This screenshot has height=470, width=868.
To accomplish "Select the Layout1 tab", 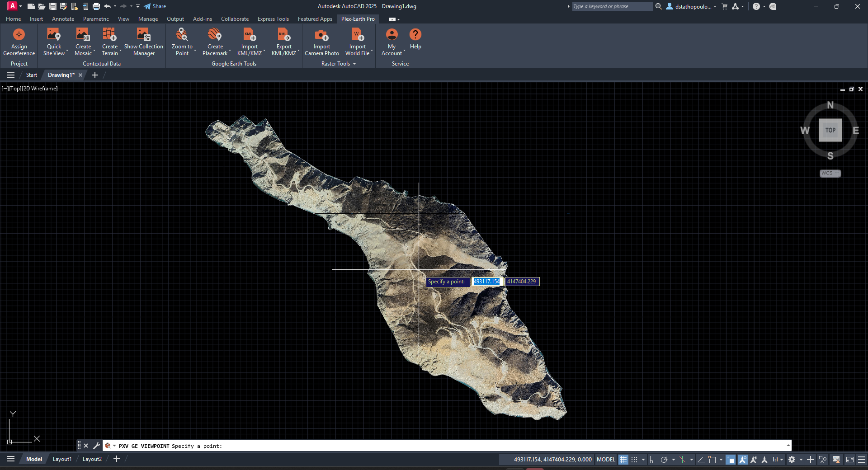I will click(x=62, y=459).
